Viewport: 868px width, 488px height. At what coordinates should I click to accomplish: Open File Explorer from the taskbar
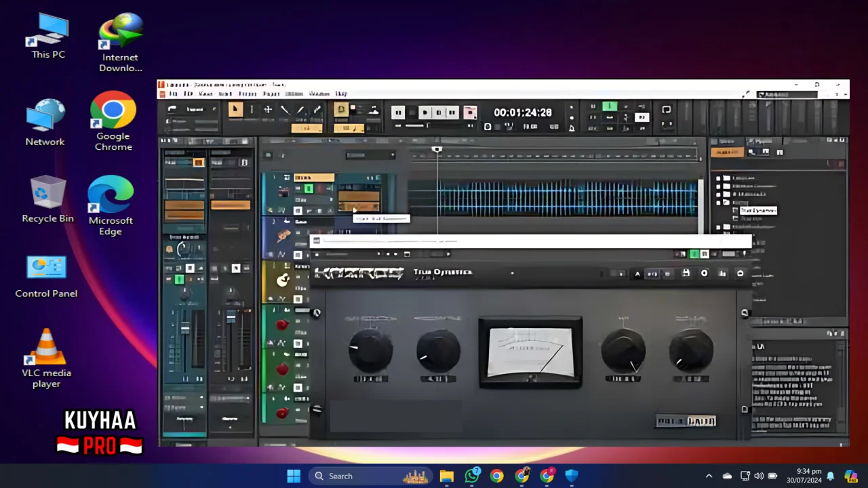(x=446, y=476)
